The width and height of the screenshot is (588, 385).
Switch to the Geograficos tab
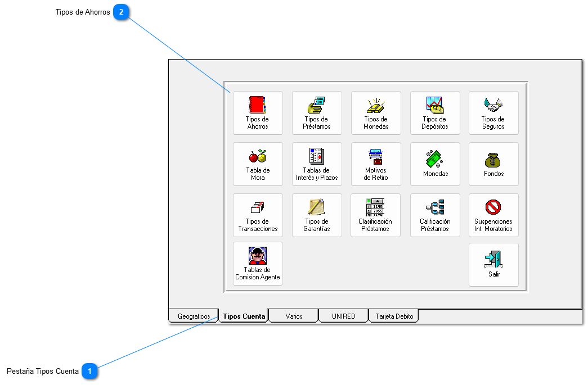(194, 316)
